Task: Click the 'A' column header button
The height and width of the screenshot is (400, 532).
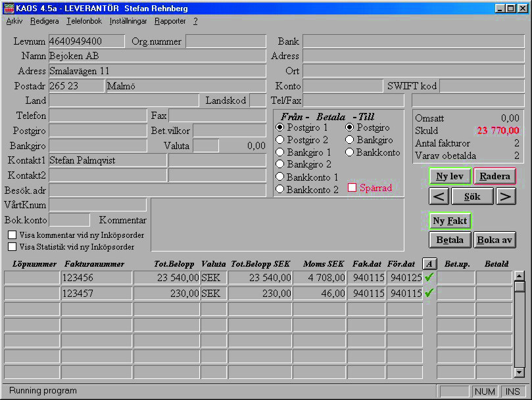Action: [x=429, y=263]
